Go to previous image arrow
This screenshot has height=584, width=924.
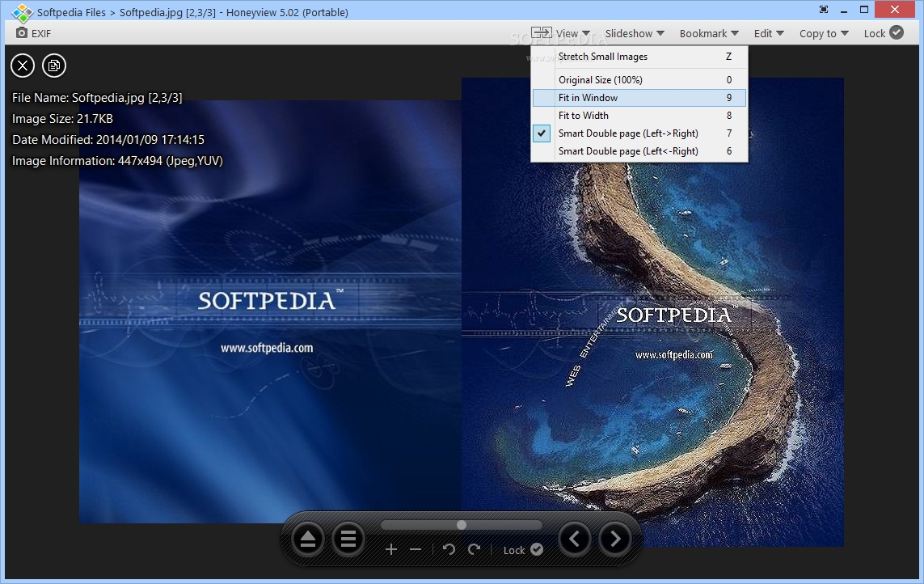click(x=575, y=539)
